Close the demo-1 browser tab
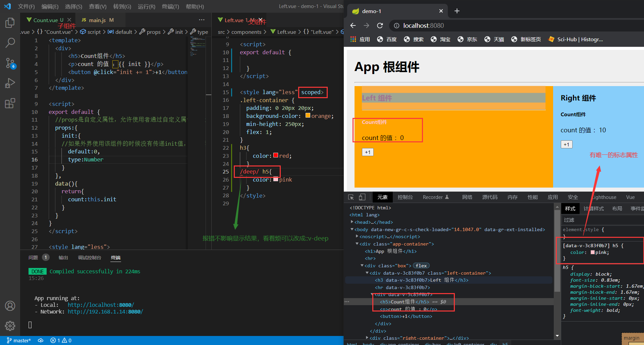This screenshot has height=345, width=644. 441,11
